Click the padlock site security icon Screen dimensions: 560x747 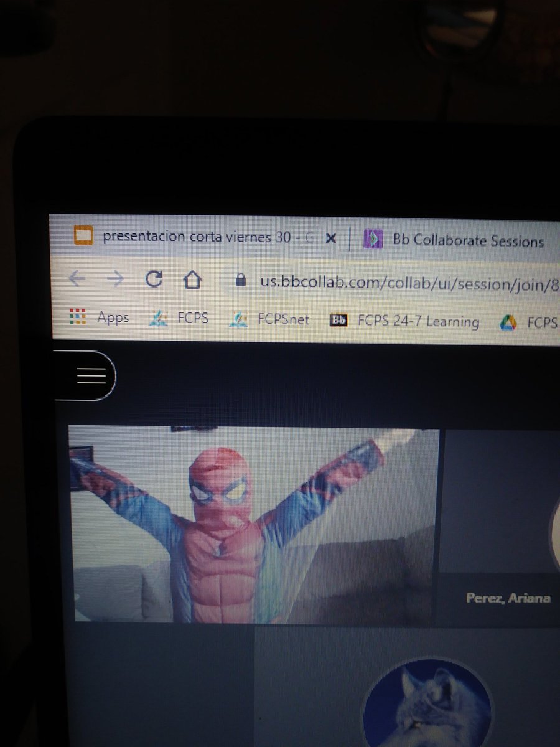241,281
